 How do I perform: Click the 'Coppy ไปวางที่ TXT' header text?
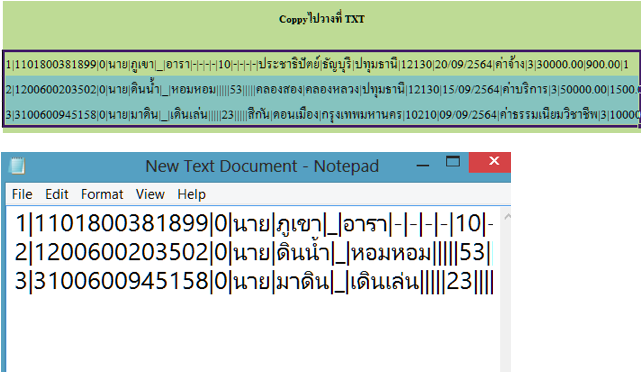(322, 19)
